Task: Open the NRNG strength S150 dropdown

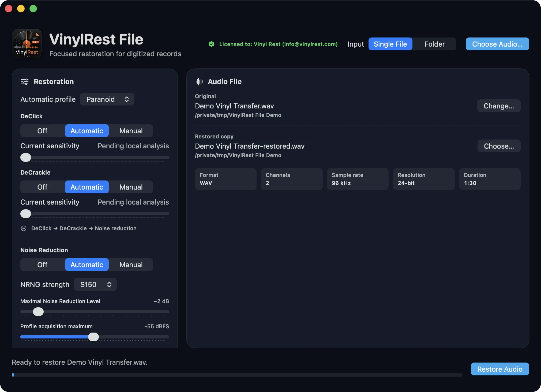Action: 95,284
